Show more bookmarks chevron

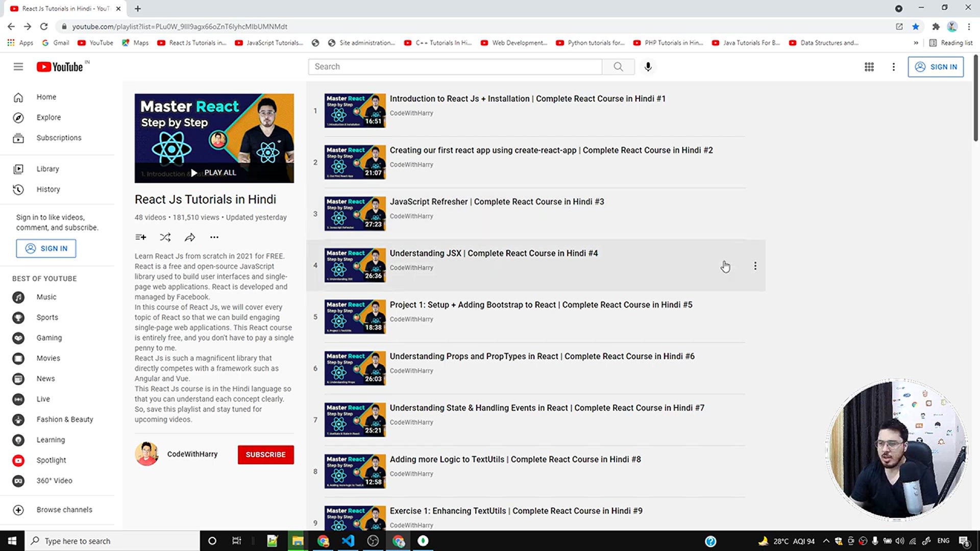[916, 43]
